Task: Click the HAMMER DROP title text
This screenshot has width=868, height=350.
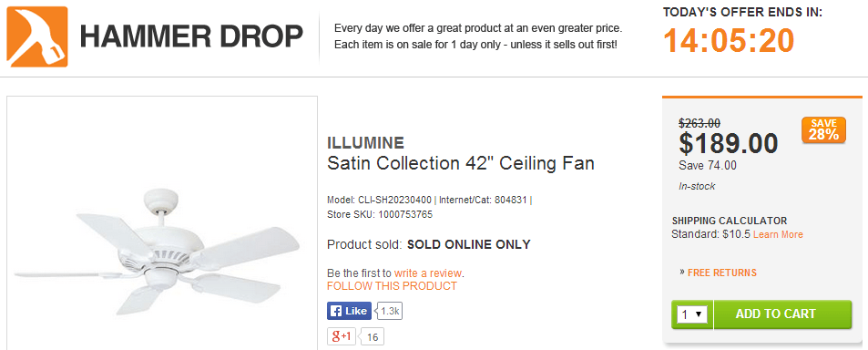Action: (x=191, y=36)
